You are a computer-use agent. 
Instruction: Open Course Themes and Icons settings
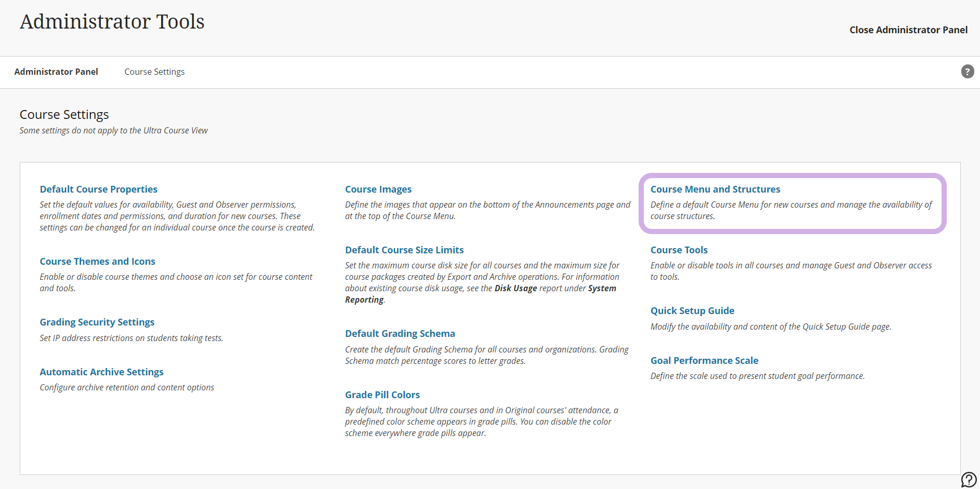(x=97, y=262)
